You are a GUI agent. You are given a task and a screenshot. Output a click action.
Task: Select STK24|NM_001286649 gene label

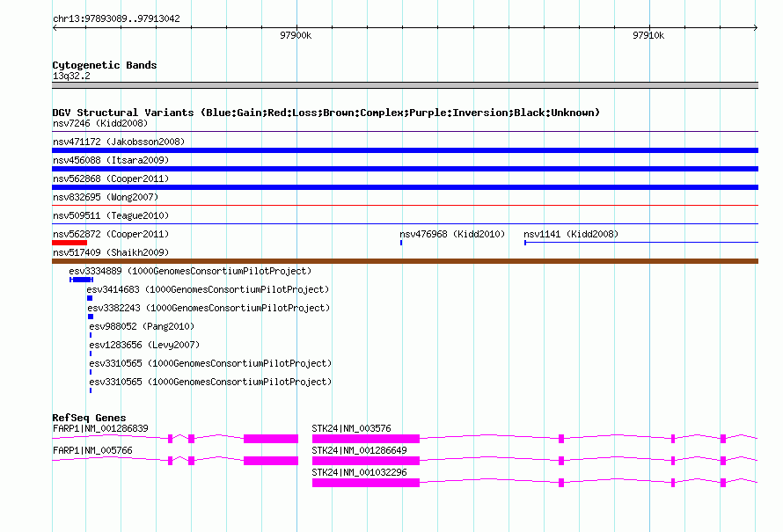[x=359, y=450]
